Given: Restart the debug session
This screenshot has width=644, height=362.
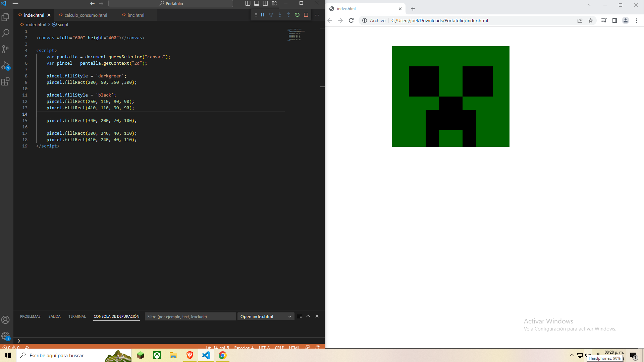Looking at the screenshot, I should pos(298,15).
